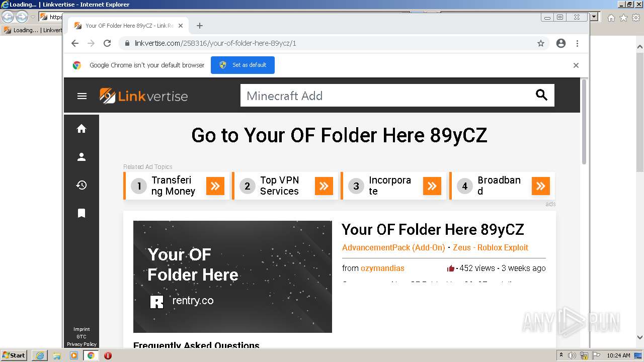Select the Loading Linkvertise tab in Internet Explorer
The image size is (644, 362).
pos(33,30)
